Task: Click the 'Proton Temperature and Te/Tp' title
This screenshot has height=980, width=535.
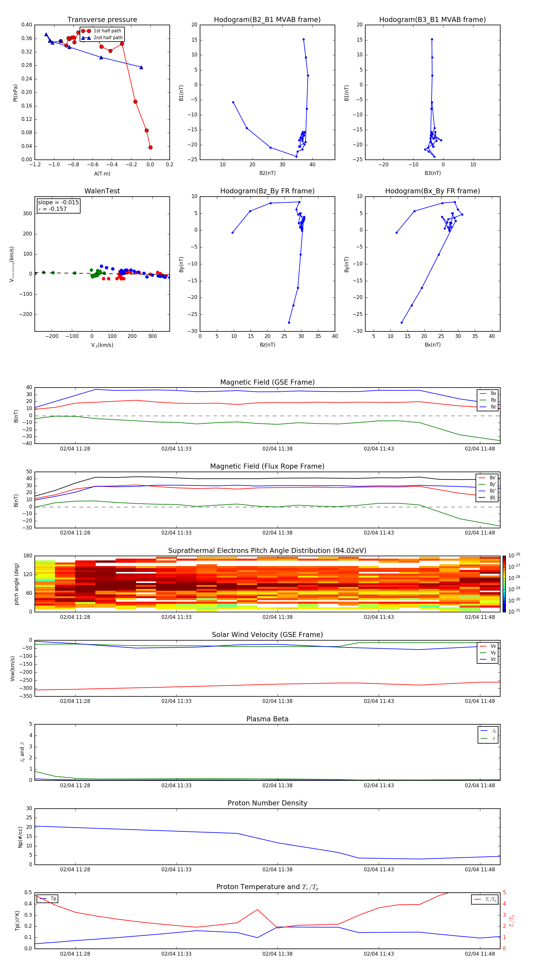Action: (x=267, y=887)
